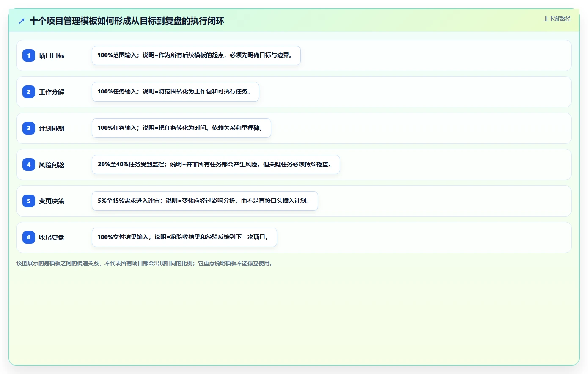Click the arrow icon beside the title
The height and width of the screenshot is (374, 588).
tap(22, 21)
